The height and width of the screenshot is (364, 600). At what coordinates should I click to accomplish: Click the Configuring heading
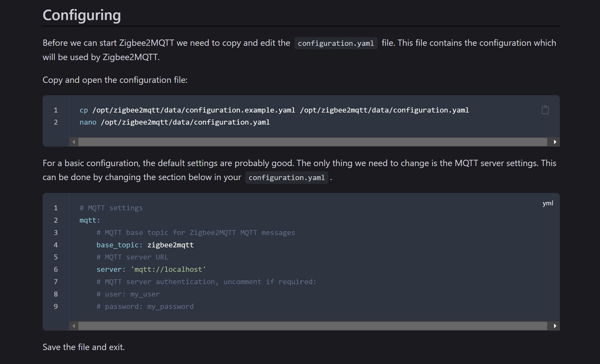click(x=82, y=15)
